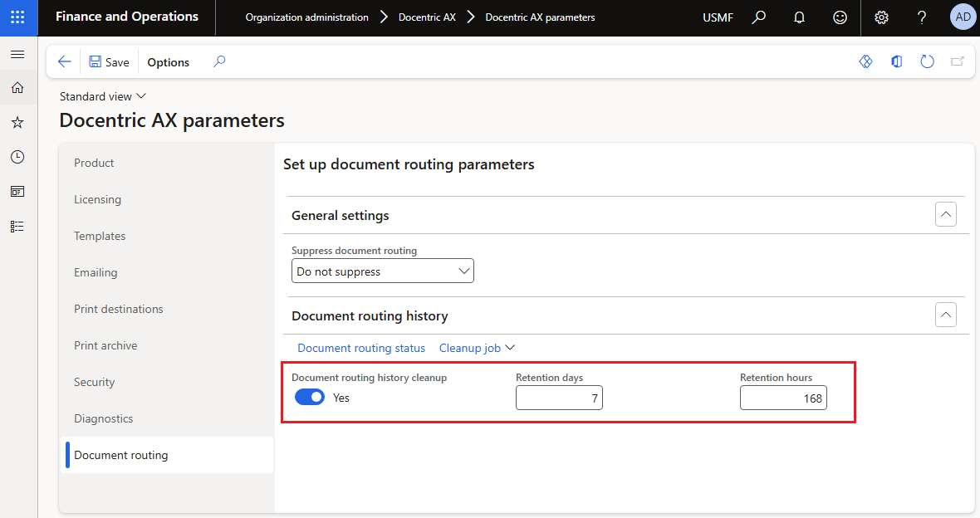Collapse the Document routing history section
The height and width of the screenshot is (518, 980).
click(x=945, y=315)
